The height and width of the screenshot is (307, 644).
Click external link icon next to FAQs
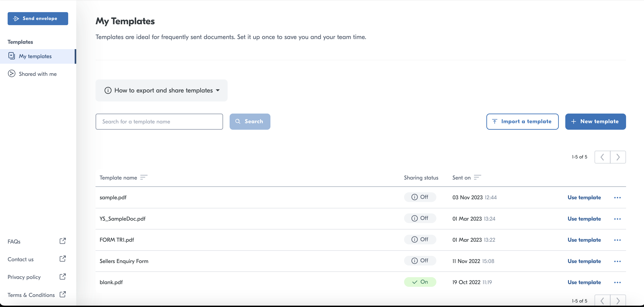click(x=63, y=241)
